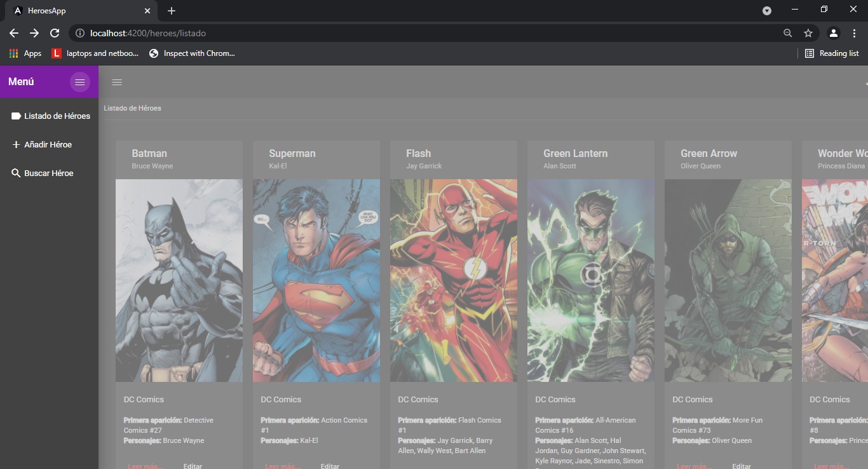The height and width of the screenshot is (469, 868).
Task: Select Añadir Héroe in the sidebar
Action: [50, 145]
